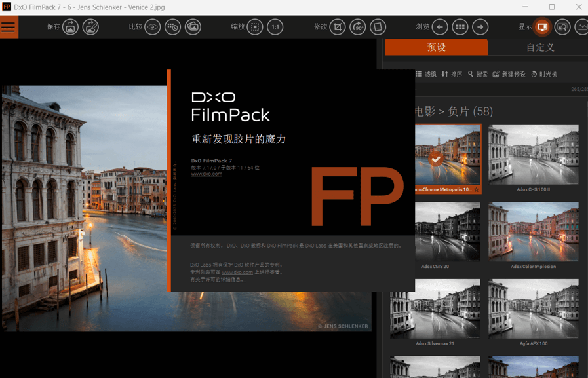
Task: Click the 1:1 zoom icon
Action: pyautogui.click(x=275, y=27)
